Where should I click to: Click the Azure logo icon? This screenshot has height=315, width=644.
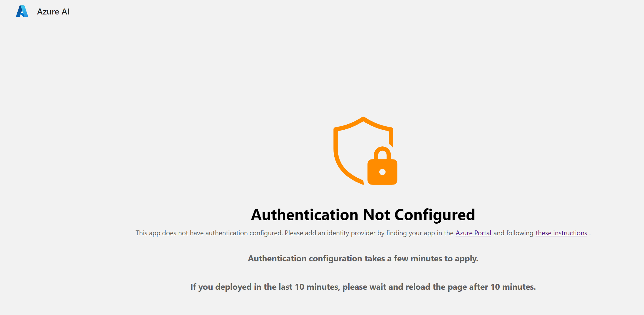[x=22, y=11]
